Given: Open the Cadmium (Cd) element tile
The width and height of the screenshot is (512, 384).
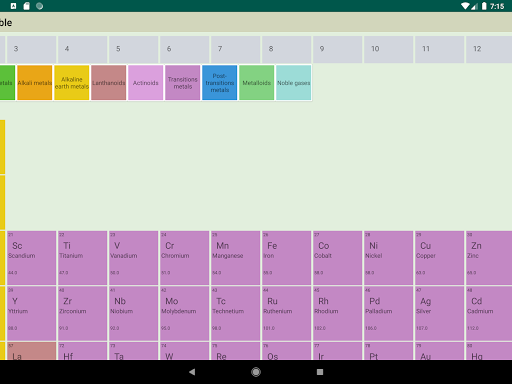Looking at the screenshot, I should click(x=489, y=313).
